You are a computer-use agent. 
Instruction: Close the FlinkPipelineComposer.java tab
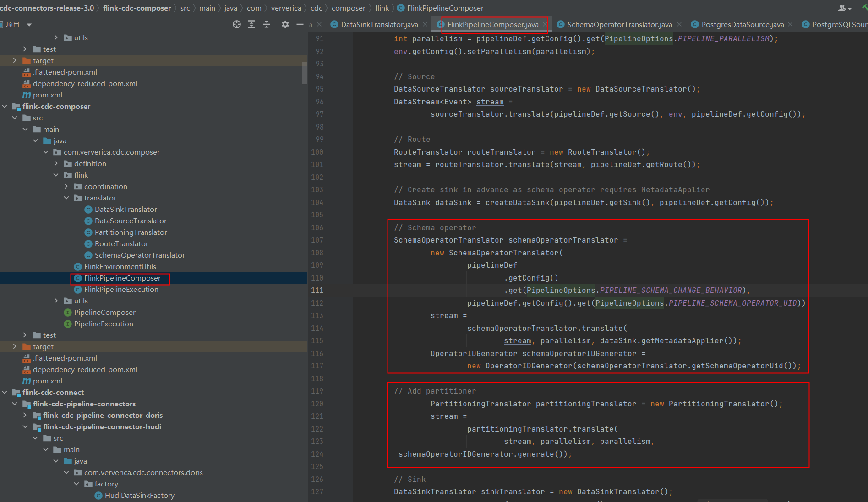pyautogui.click(x=545, y=24)
